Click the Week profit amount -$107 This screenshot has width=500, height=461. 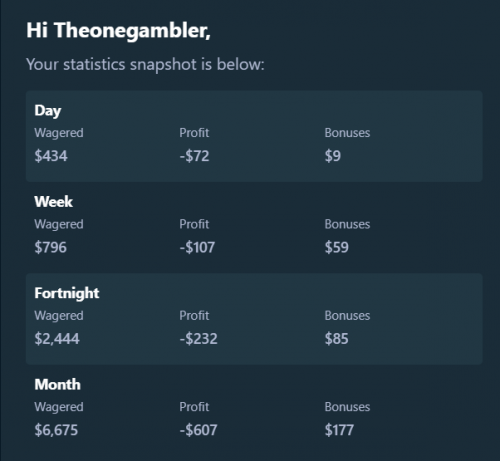pos(197,247)
